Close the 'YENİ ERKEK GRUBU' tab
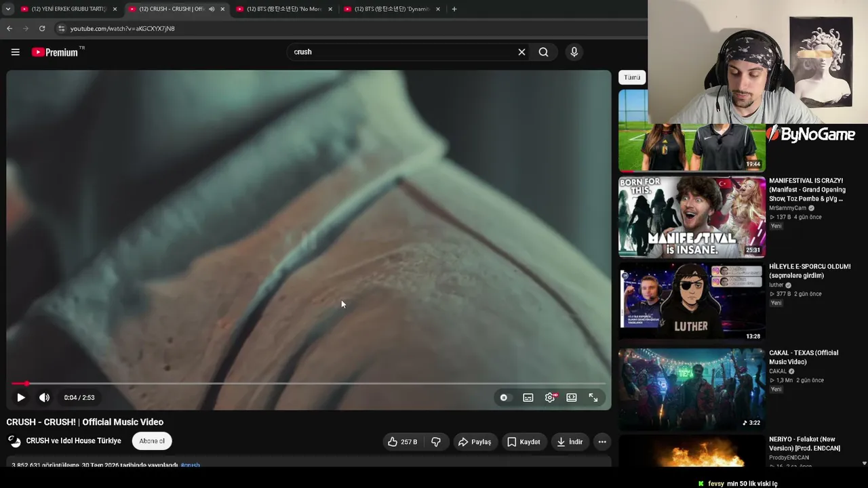The height and width of the screenshot is (488, 868). (115, 9)
